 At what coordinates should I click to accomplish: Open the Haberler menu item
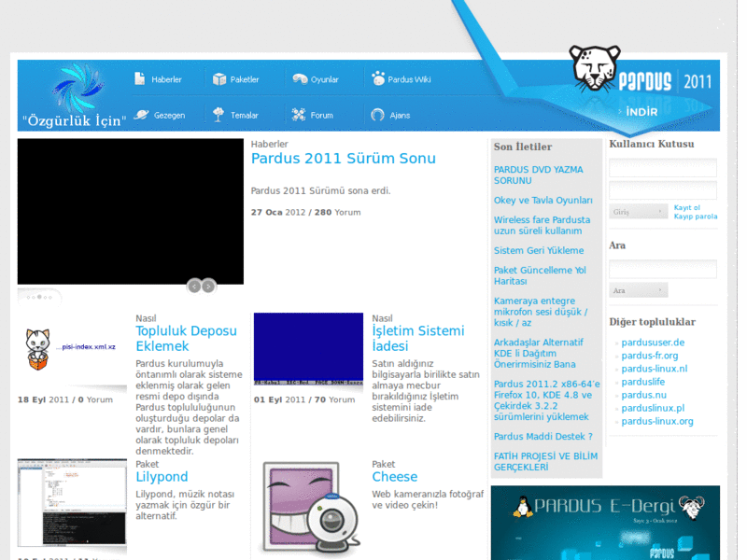pyautogui.click(x=166, y=79)
